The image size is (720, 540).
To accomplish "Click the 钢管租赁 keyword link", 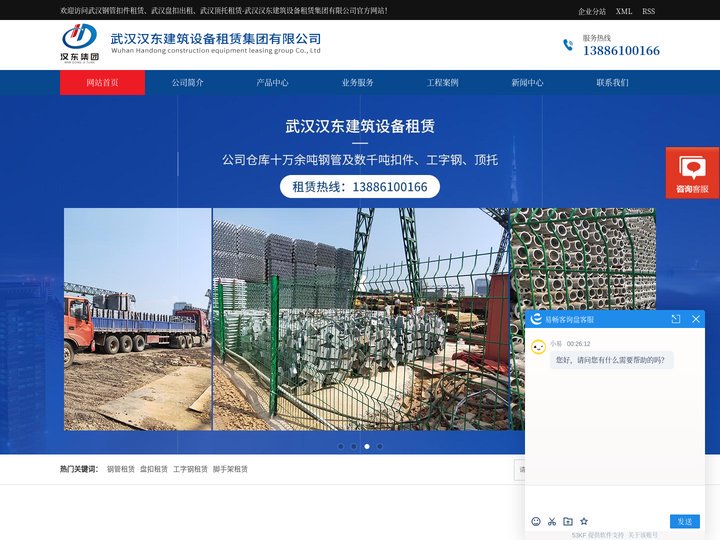I will 121,469.
